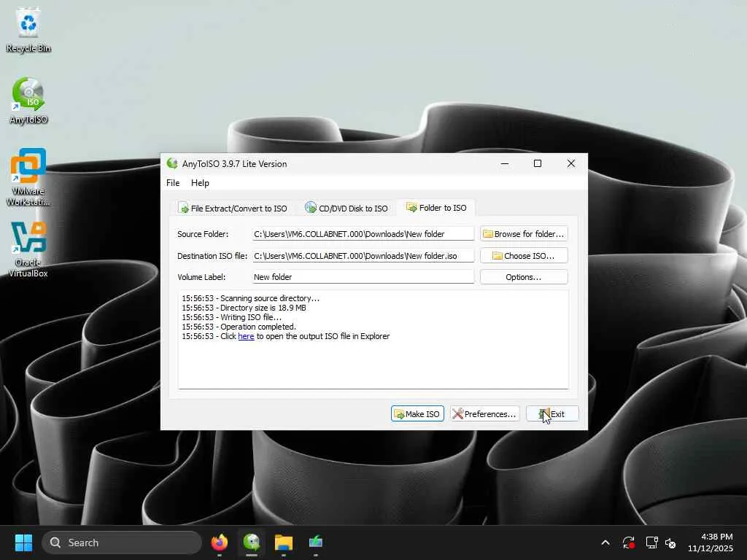This screenshot has height=560, width=747.
Task: Click log line 'Operation completed.'
Action: click(258, 327)
